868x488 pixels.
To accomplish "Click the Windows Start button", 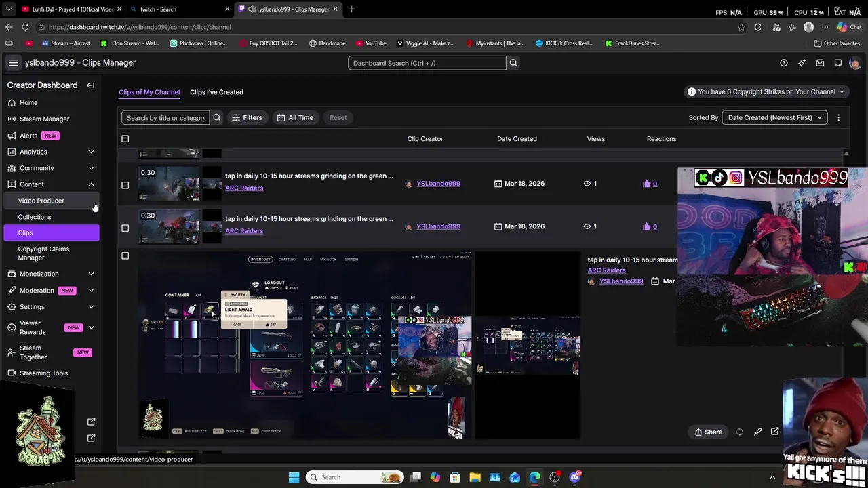I will (x=294, y=477).
